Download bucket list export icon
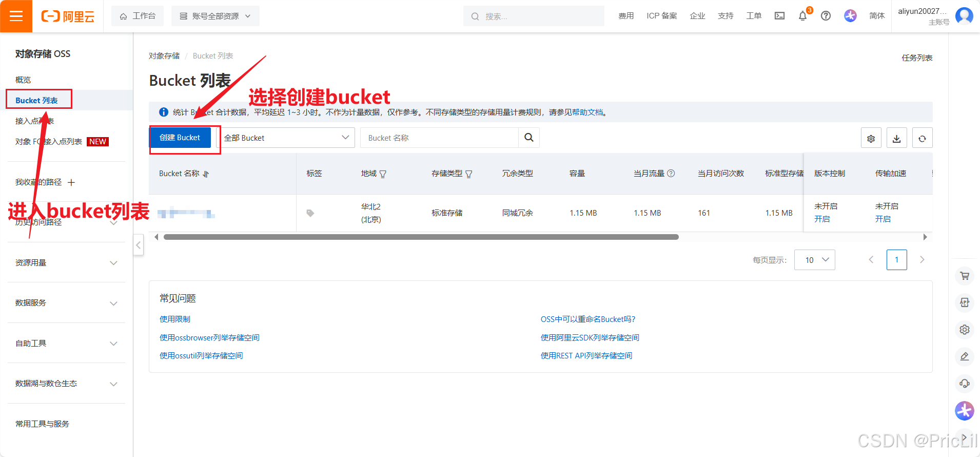 tap(896, 138)
